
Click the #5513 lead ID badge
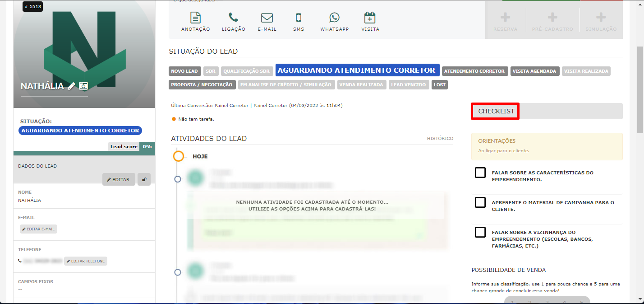[32, 7]
